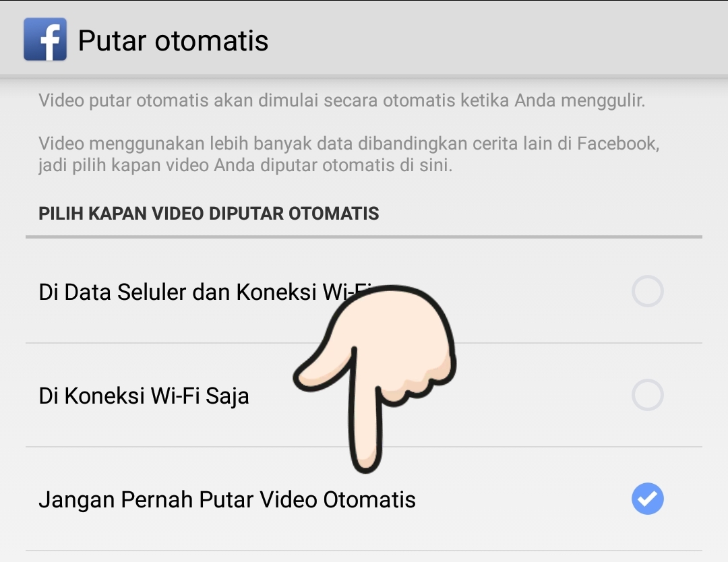This screenshot has width=728, height=562.
Task: Enable the Di Koneksi Wi-Fi Saja radio button
Action: coord(647,396)
